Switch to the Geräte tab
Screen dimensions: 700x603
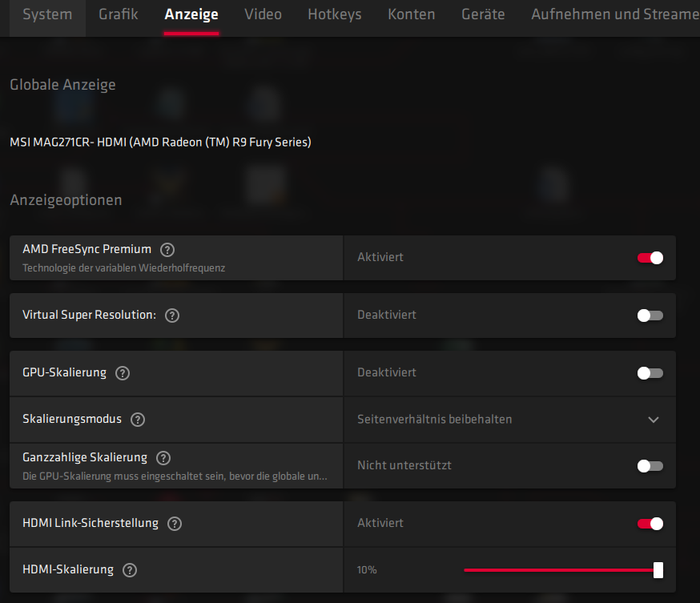coord(483,14)
